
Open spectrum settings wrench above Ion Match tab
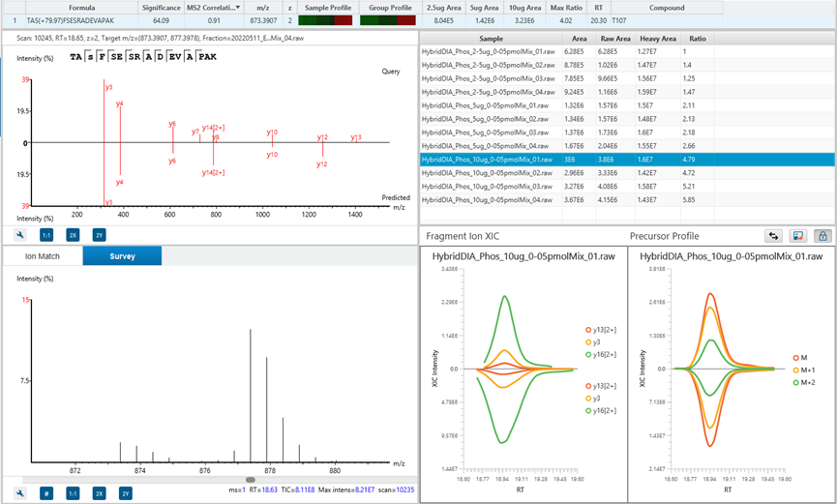coord(20,235)
